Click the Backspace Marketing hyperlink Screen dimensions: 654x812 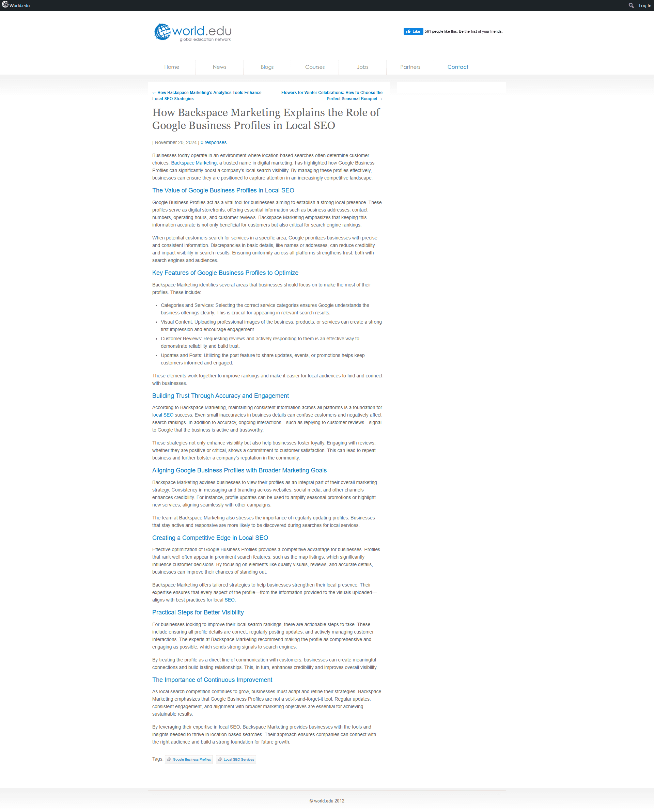click(194, 162)
